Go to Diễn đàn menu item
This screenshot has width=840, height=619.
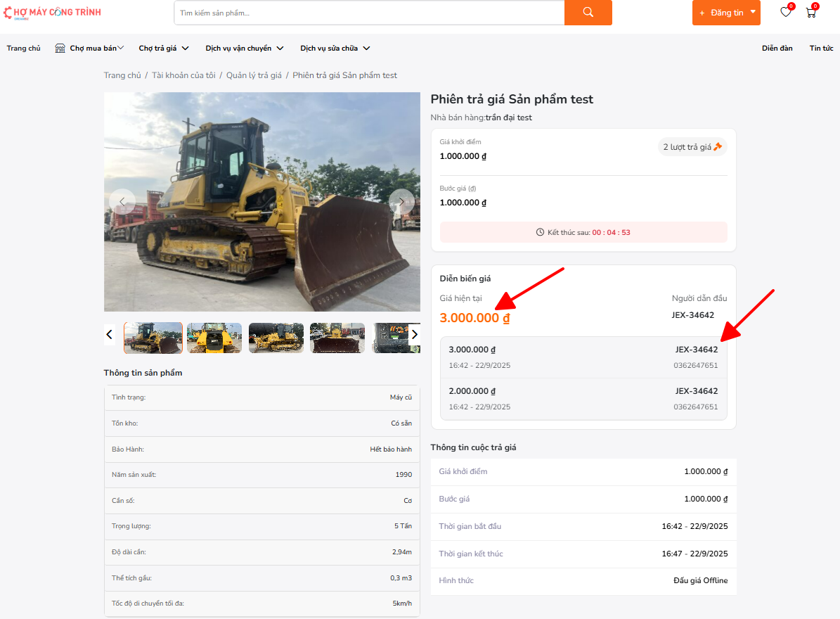[x=777, y=49]
